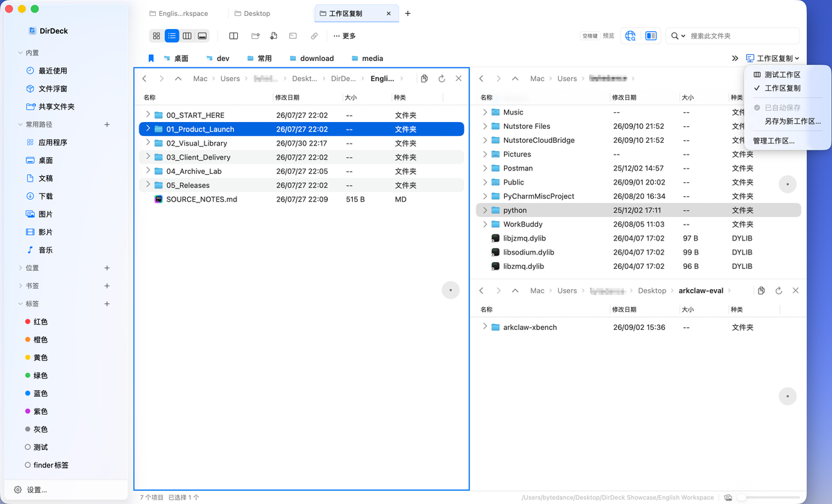The width and height of the screenshot is (832, 504).
Task: Open the 常用 bookmark folder
Action: click(x=259, y=58)
